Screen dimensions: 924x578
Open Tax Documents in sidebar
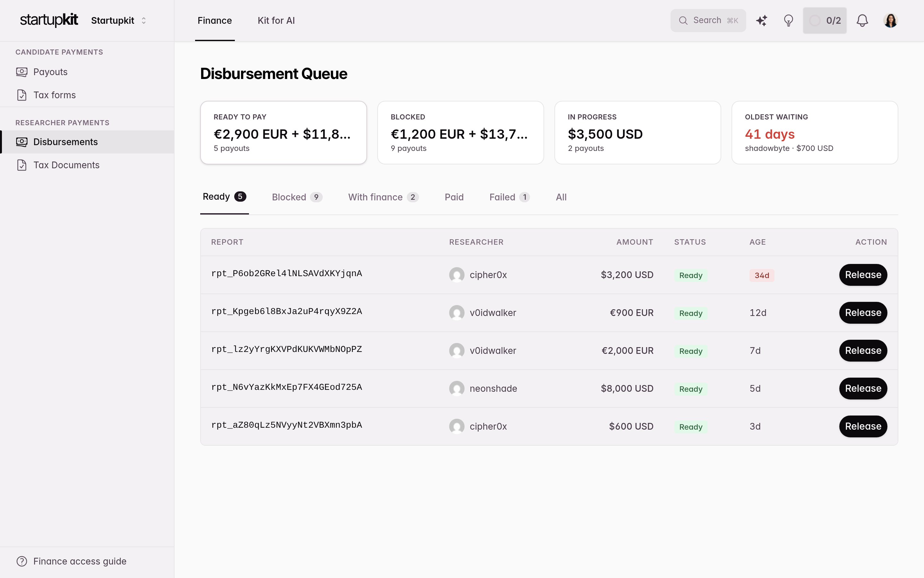[x=87, y=165]
